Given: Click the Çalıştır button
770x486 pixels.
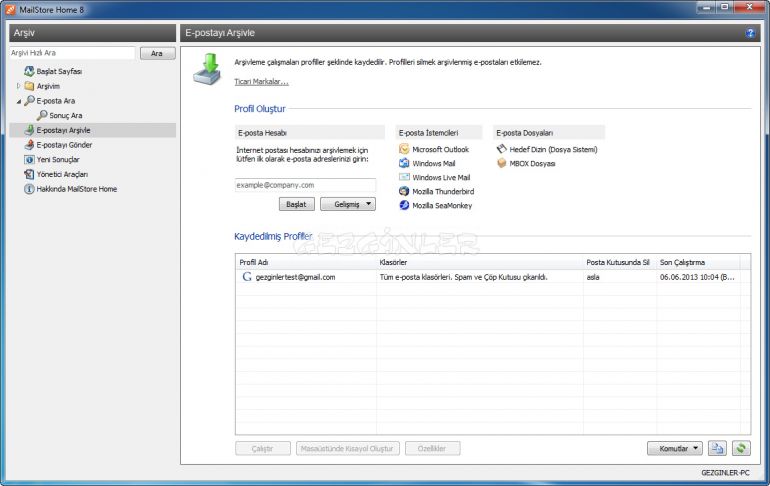Looking at the screenshot, I should [263, 449].
